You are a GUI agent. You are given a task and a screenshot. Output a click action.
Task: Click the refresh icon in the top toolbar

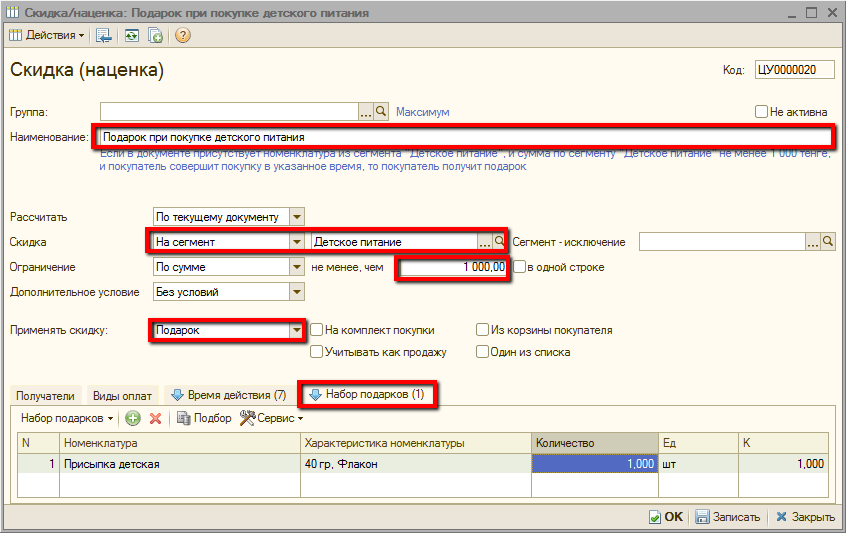(131, 35)
